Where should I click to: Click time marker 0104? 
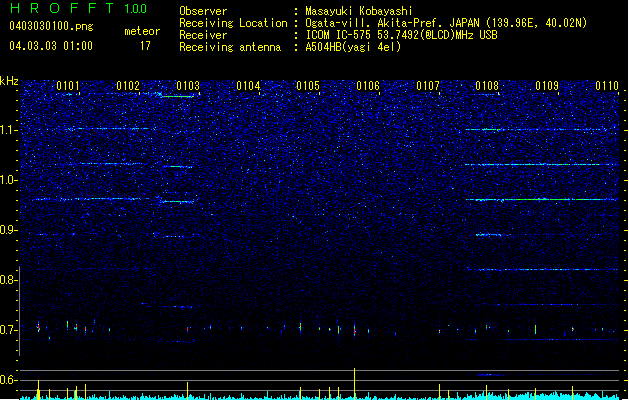tap(248, 86)
